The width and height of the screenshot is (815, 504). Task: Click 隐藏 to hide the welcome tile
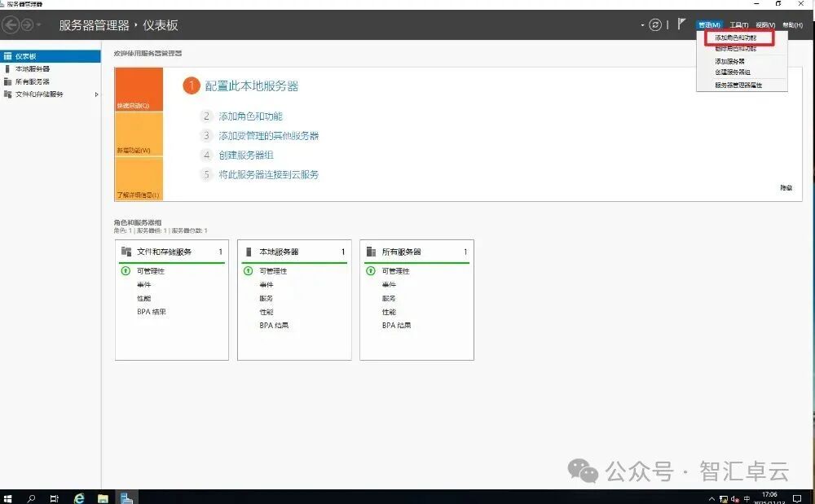click(x=785, y=187)
